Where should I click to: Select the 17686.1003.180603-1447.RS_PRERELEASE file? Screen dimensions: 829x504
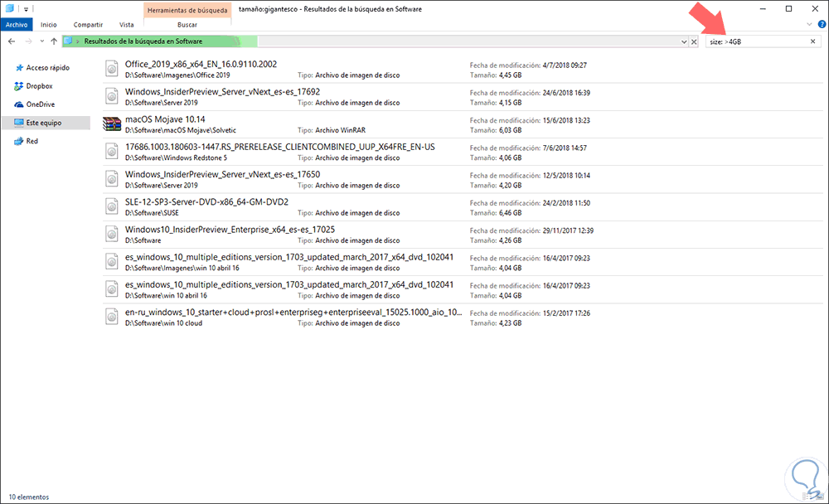click(x=279, y=147)
